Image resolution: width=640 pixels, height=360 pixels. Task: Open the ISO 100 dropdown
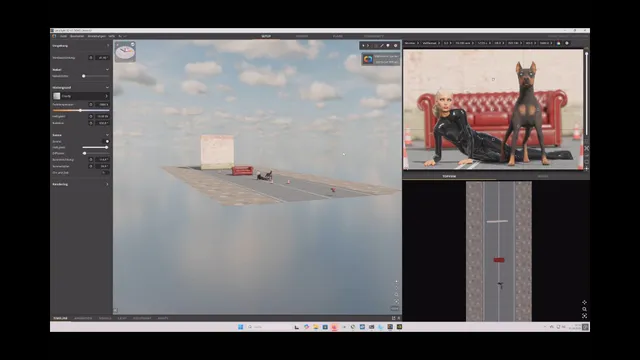(515, 43)
